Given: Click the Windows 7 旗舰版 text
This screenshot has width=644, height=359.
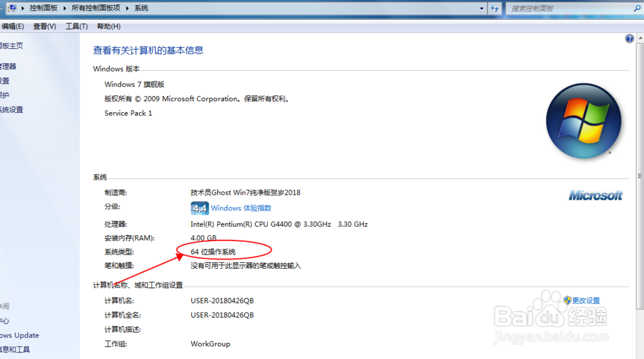Looking at the screenshot, I should (135, 84).
